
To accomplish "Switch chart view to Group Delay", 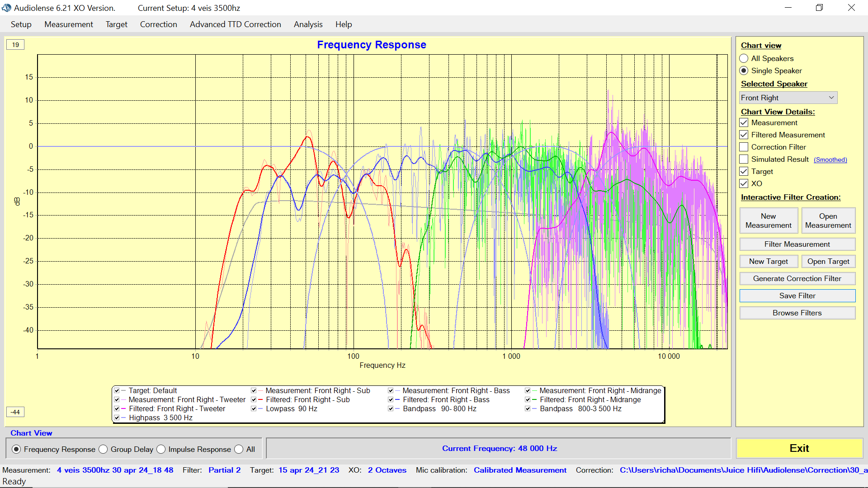I will [x=104, y=449].
